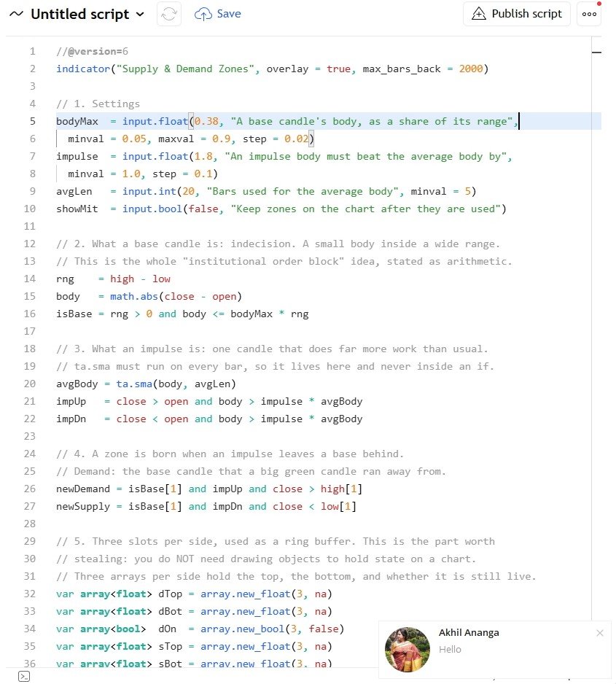This screenshot has height=684, width=616.
Task: Click the 'bodyMax' variable on line 5
Action: (77, 121)
